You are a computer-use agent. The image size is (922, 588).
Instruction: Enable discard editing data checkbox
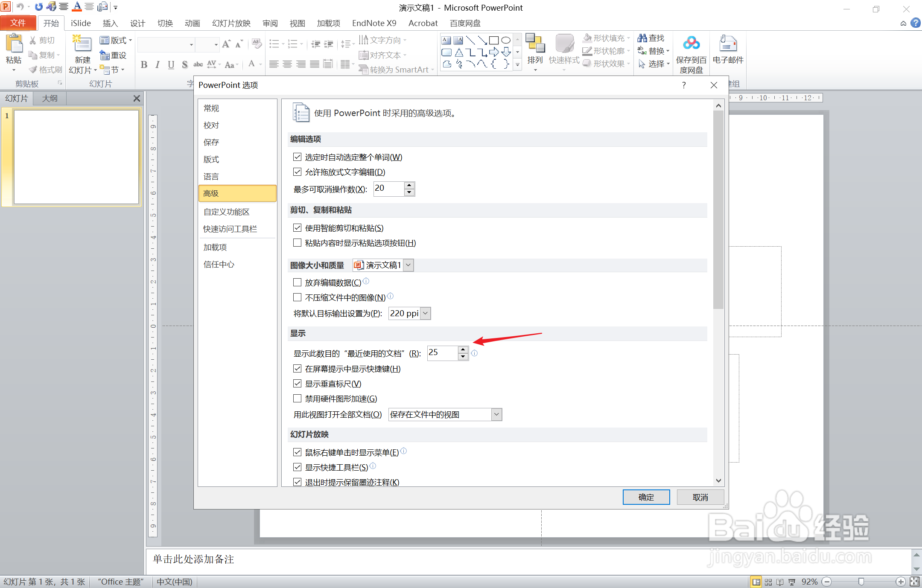pyautogui.click(x=298, y=282)
